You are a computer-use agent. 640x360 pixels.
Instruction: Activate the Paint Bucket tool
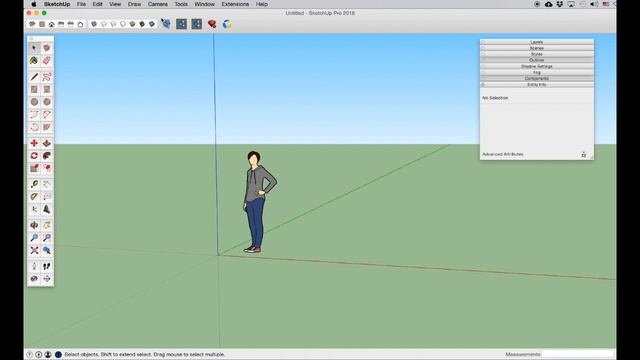point(34,61)
